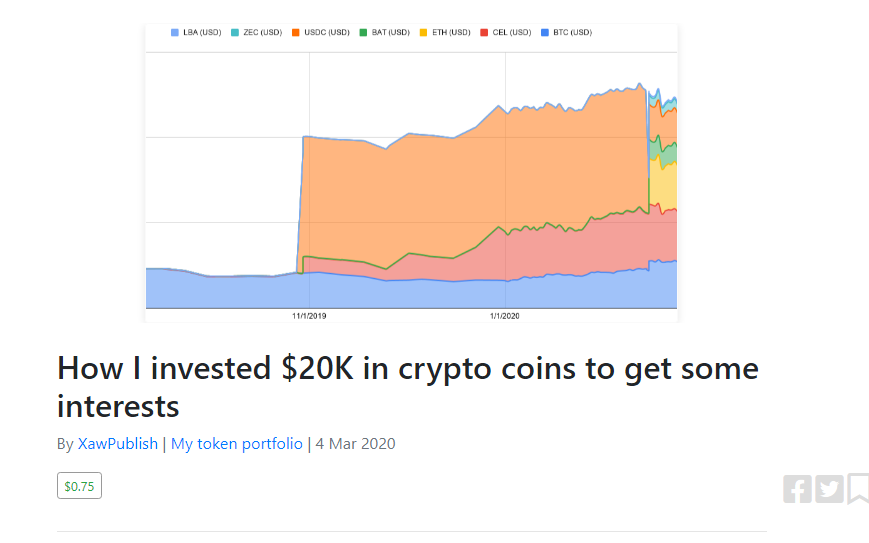
Task: Share article on Facebook icon
Action: click(798, 489)
